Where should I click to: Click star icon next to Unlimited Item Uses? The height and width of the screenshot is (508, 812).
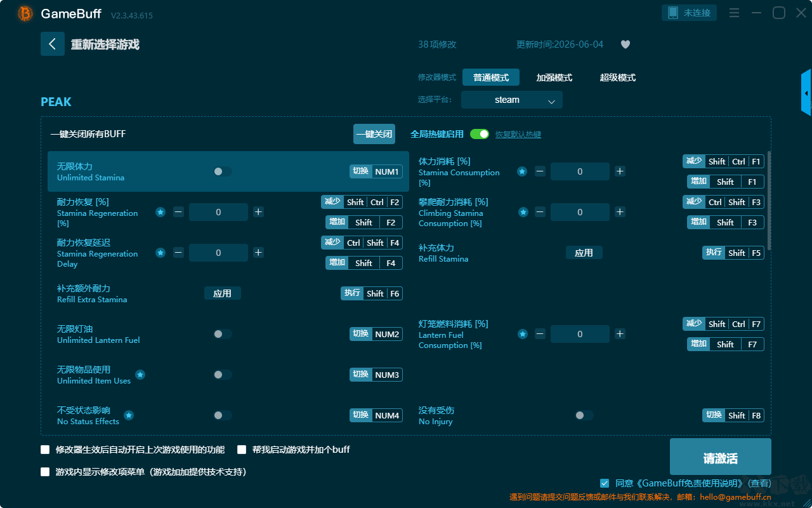(140, 375)
